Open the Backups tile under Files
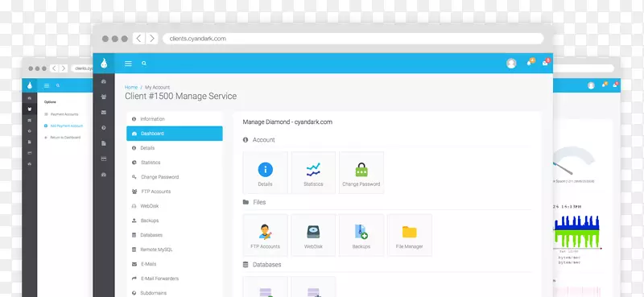Viewport: 644px width, 297px height. click(361, 235)
